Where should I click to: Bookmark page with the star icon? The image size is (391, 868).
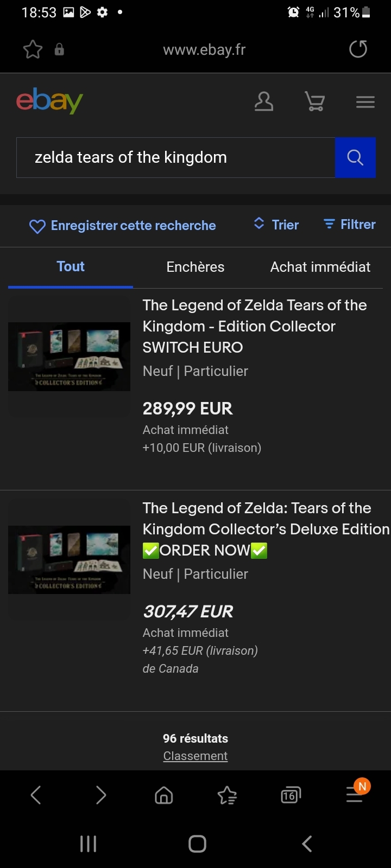point(33,50)
